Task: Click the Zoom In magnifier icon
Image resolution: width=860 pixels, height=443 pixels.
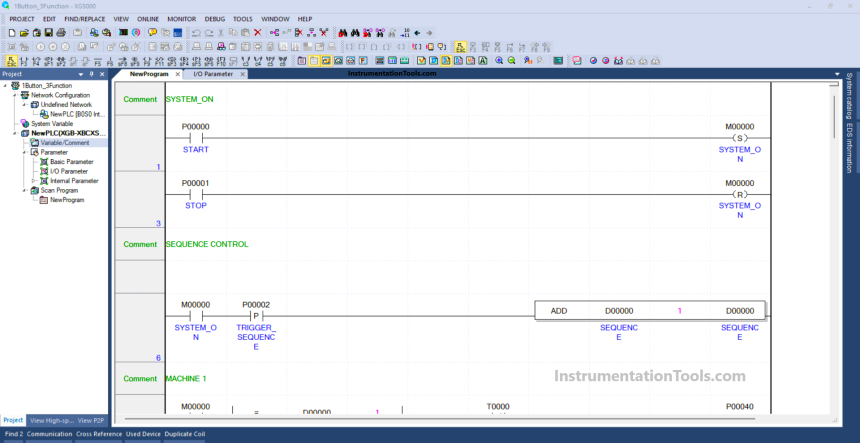Action: point(498,60)
